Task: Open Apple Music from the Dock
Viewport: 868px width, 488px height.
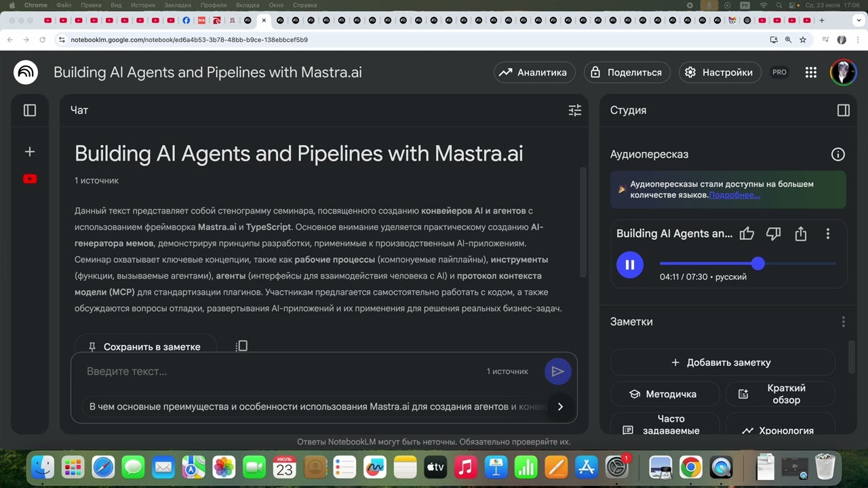Action: click(465, 467)
